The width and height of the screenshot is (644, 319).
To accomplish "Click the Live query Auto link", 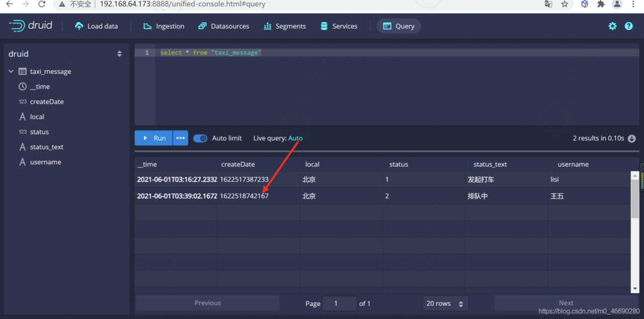I will tap(295, 138).
